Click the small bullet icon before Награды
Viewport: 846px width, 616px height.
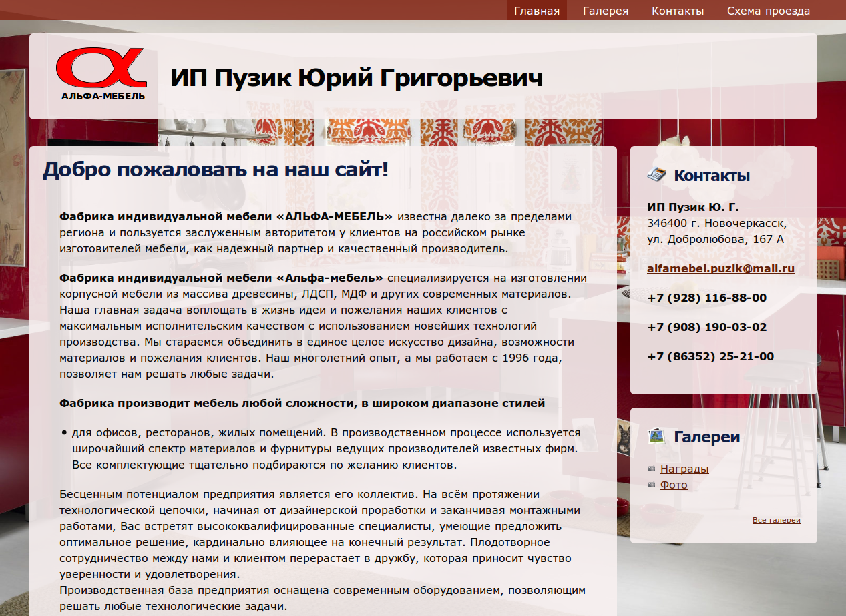pyautogui.click(x=652, y=469)
